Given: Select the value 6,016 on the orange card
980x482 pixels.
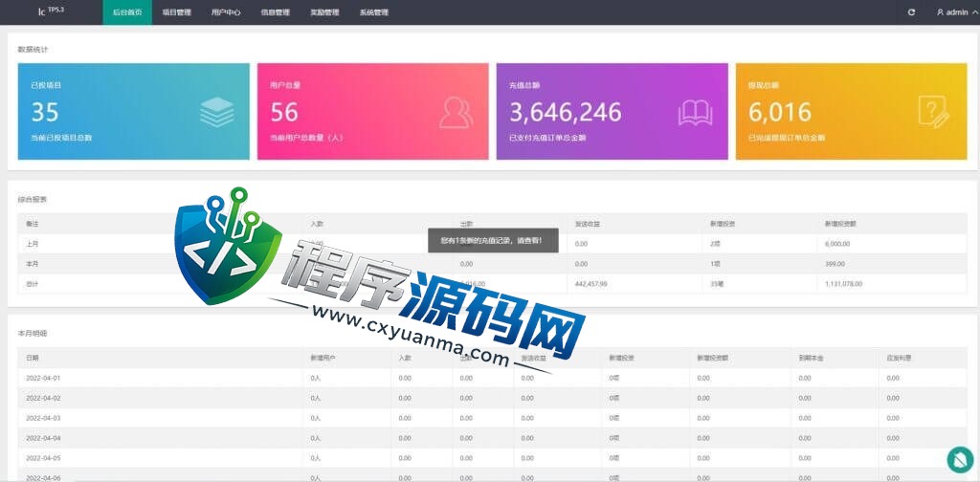Looking at the screenshot, I should [780, 113].
